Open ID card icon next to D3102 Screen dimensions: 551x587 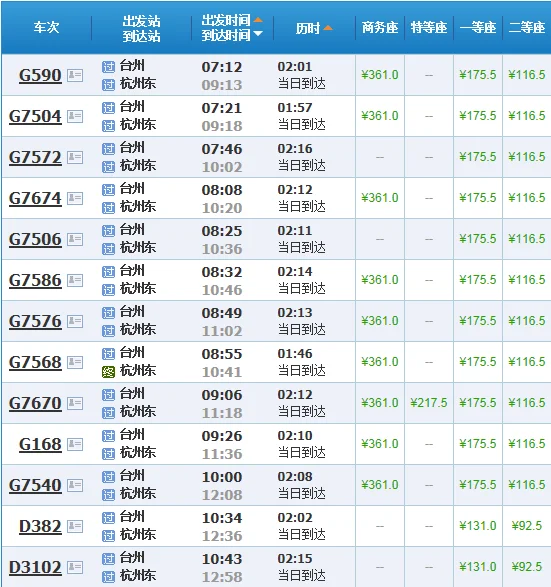coord(75,567)
